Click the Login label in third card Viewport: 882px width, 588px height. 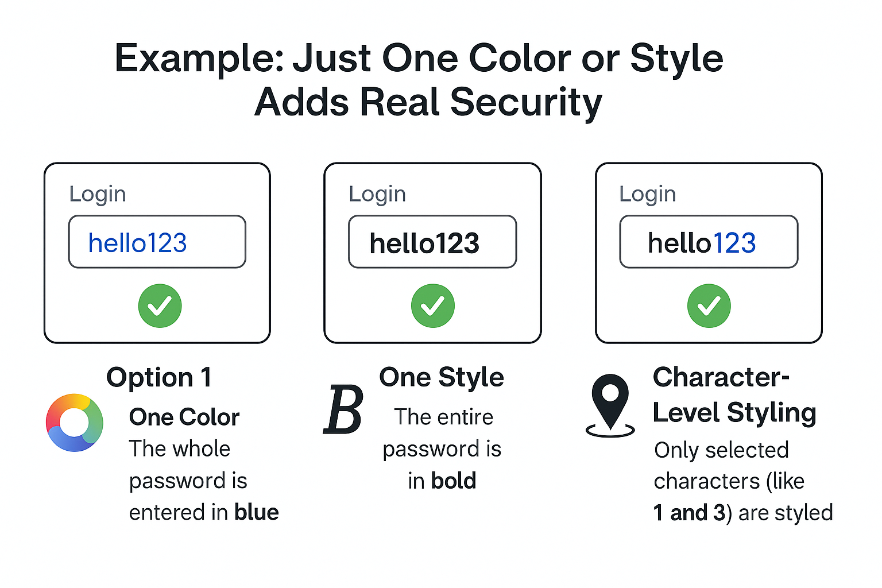click(647, 194)
